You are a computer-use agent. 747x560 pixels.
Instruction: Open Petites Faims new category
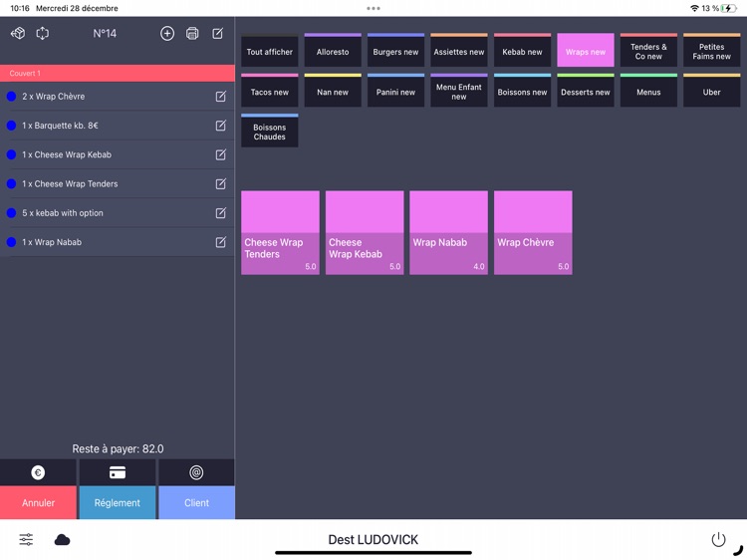(712, 50)
